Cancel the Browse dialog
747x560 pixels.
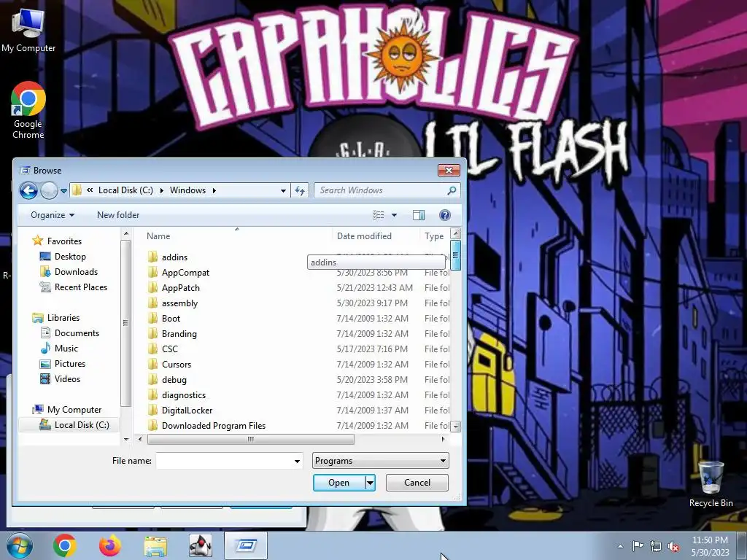tap(417, 483)
